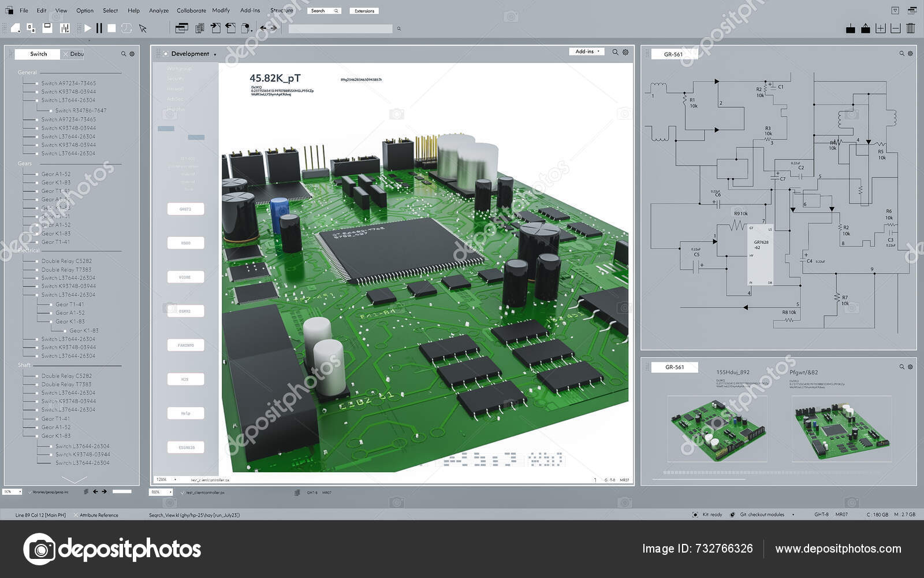Screen dimensions: 924x578
Task: Select the Play tool in the toolbar
Action: tap(87, 27)
